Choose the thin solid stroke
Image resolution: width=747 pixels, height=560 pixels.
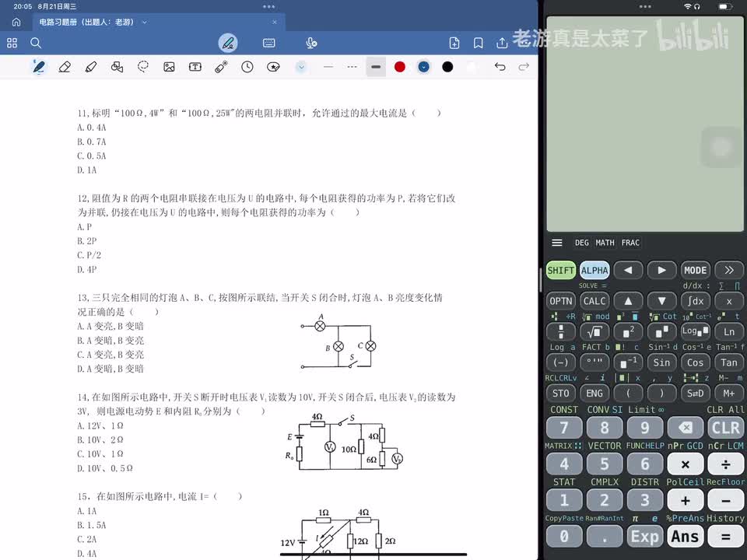point(328,67)
